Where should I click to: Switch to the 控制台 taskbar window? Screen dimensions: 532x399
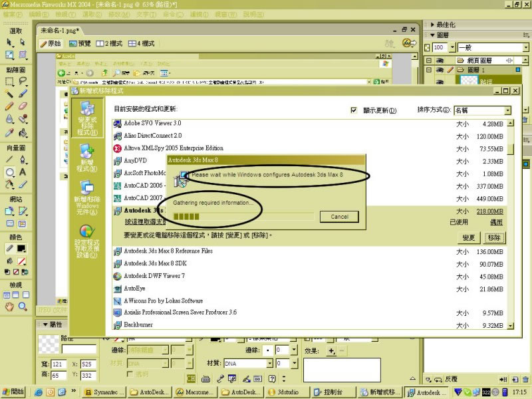click(x=333, y=392)
